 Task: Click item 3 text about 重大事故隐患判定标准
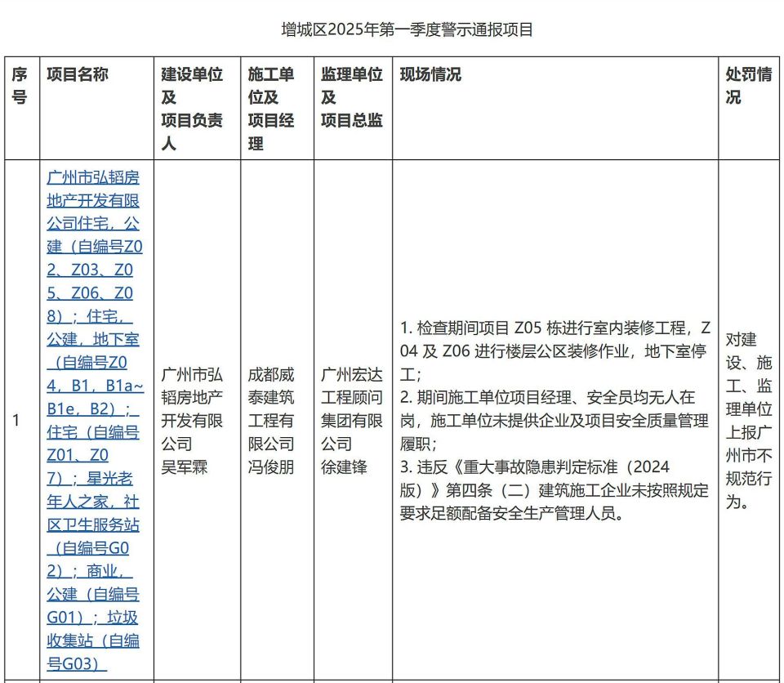click(554, 490)
